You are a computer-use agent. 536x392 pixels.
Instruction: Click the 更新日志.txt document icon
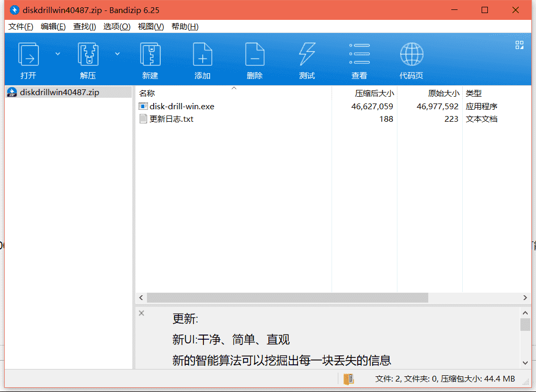click(143, 119)
